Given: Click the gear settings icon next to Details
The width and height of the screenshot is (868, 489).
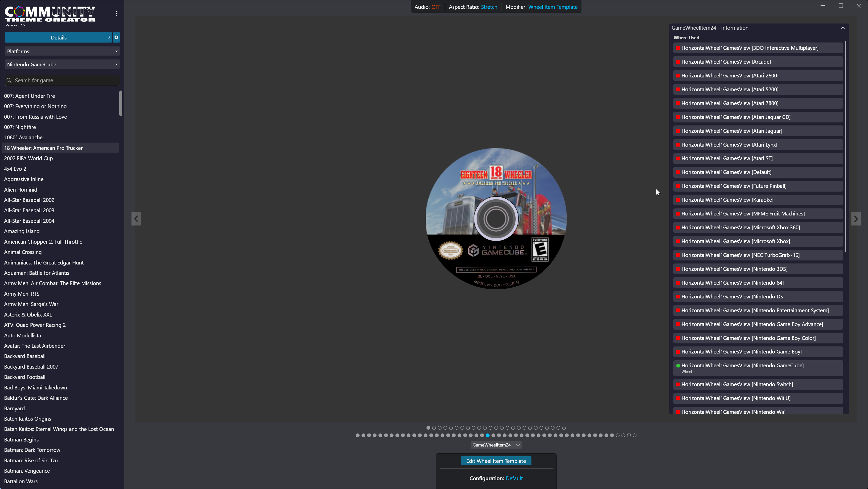Looking at the screenshot, I should pos(116,37).
